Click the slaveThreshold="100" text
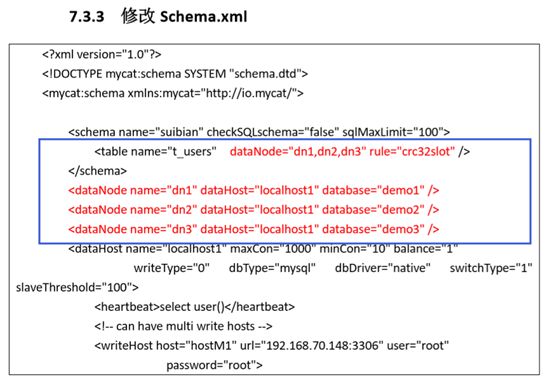Screen dimensions: 554x377 click(77, 287)
